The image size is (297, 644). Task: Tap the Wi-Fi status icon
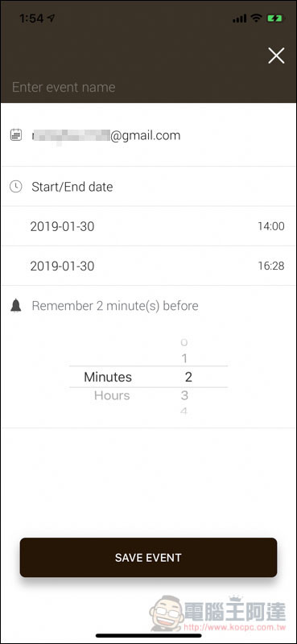(256, 18)
